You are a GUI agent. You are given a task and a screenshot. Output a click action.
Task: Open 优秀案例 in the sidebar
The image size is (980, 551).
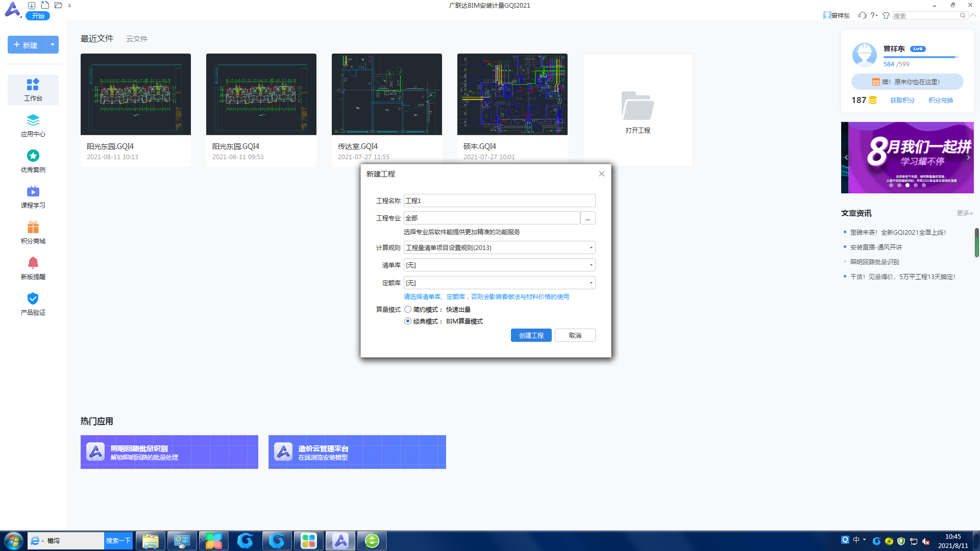pyautogui.click(x=33, y=161)
